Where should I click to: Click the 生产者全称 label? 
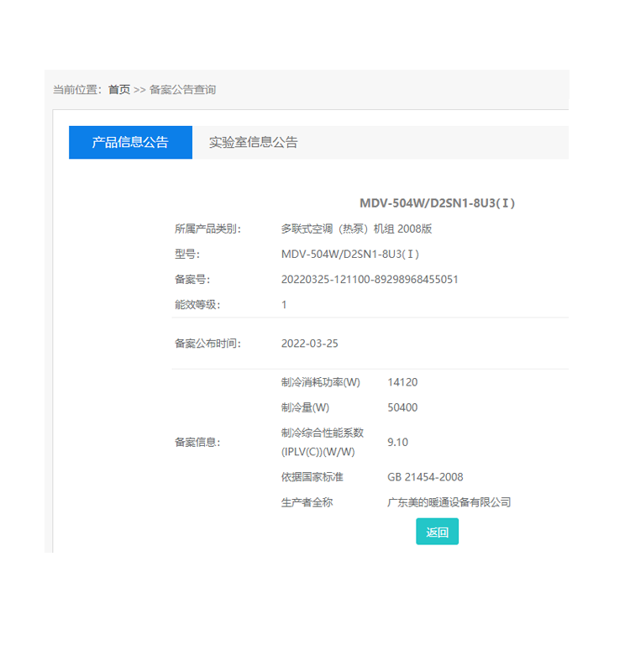[x=307, y=502]
